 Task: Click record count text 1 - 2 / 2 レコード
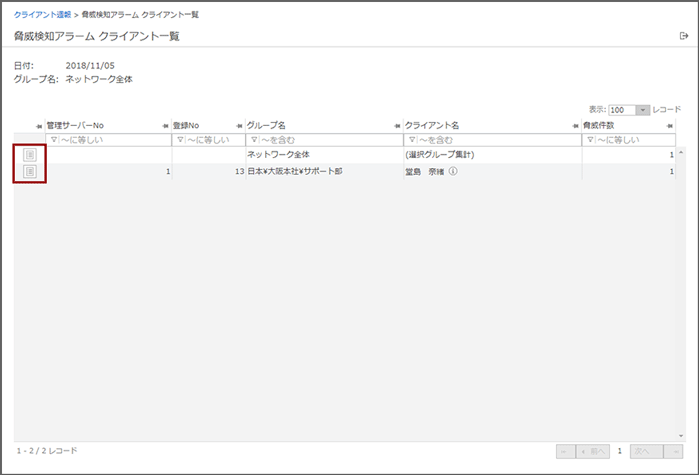[x=47, y=451]
